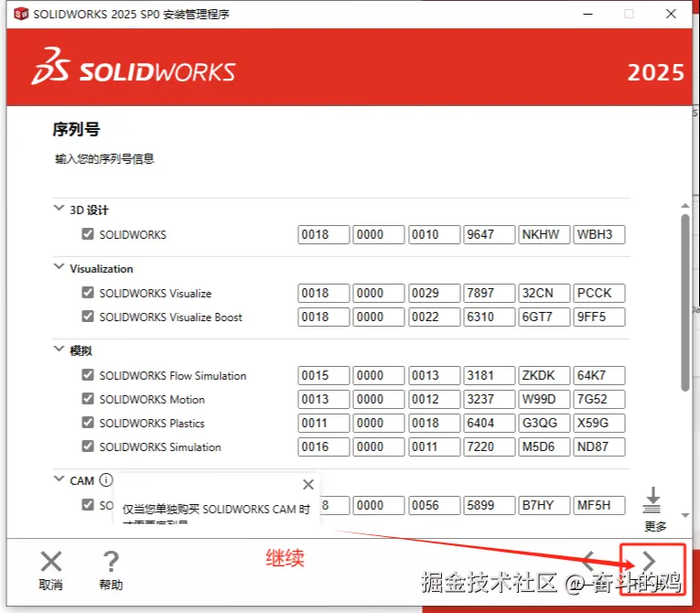700x613 pixels.
Task: Click Motion serial field W99D
Action: click(544, 399)
